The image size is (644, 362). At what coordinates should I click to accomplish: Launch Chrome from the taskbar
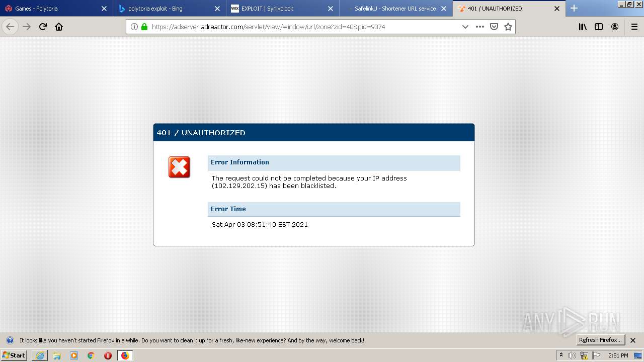(91, 355)
